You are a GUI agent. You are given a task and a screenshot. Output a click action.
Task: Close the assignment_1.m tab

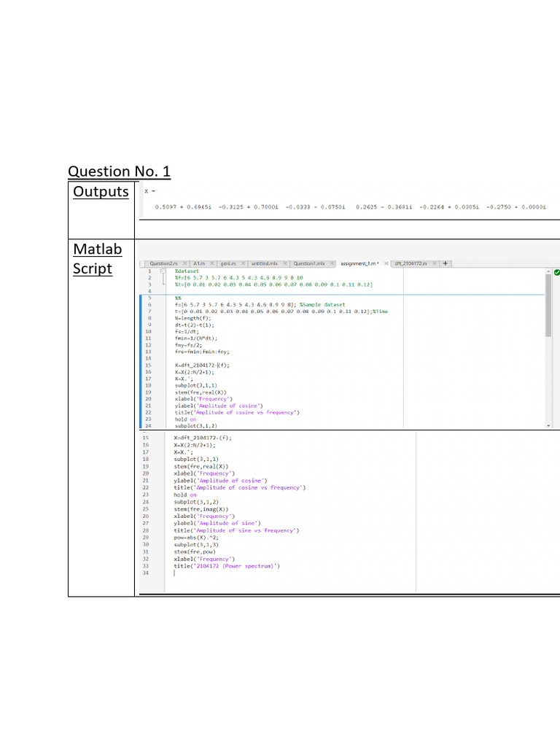pos(386,263)
